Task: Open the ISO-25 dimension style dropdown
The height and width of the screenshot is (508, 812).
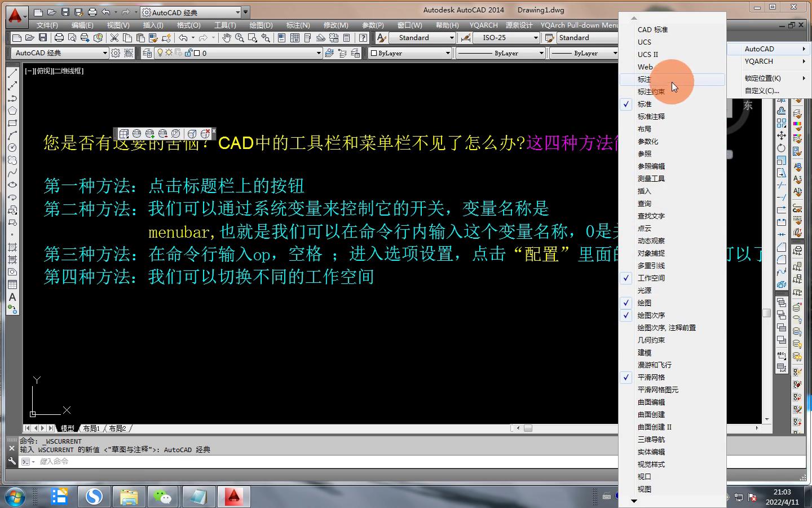Action: tap(536, 38)
